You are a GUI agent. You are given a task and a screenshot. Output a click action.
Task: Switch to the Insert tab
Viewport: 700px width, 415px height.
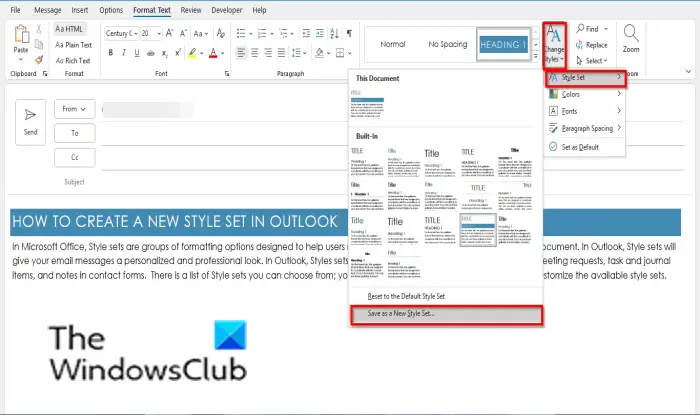pyautogui.click(x=80, y=9)
